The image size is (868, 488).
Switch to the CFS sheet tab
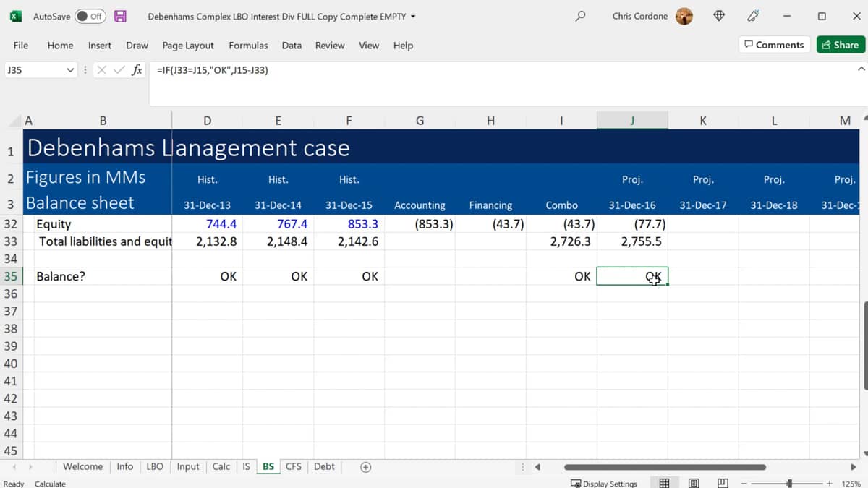point(293,466)
